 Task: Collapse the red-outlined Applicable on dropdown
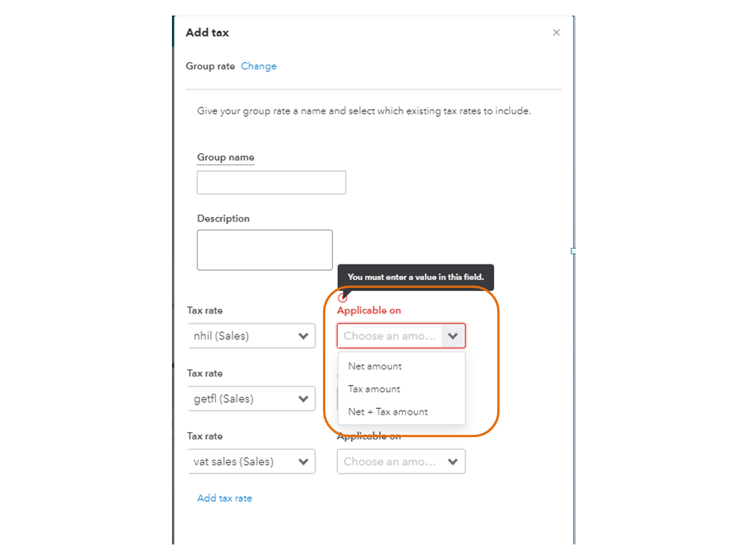453,336
